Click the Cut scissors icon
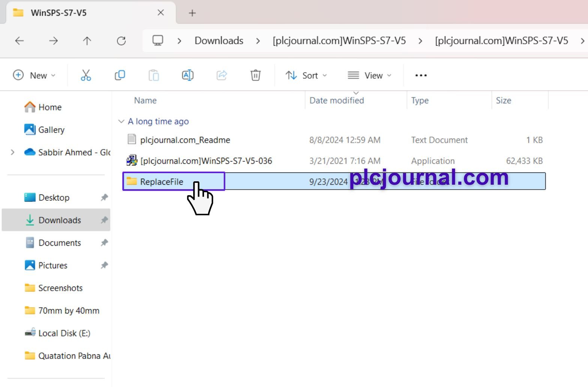 click(x=86, y=75)
